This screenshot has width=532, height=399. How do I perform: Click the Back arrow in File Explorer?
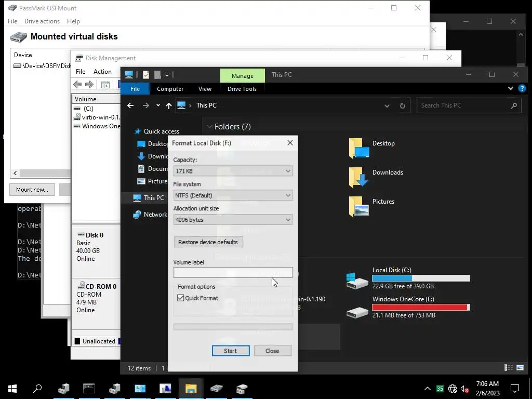(x=130, y=105)
